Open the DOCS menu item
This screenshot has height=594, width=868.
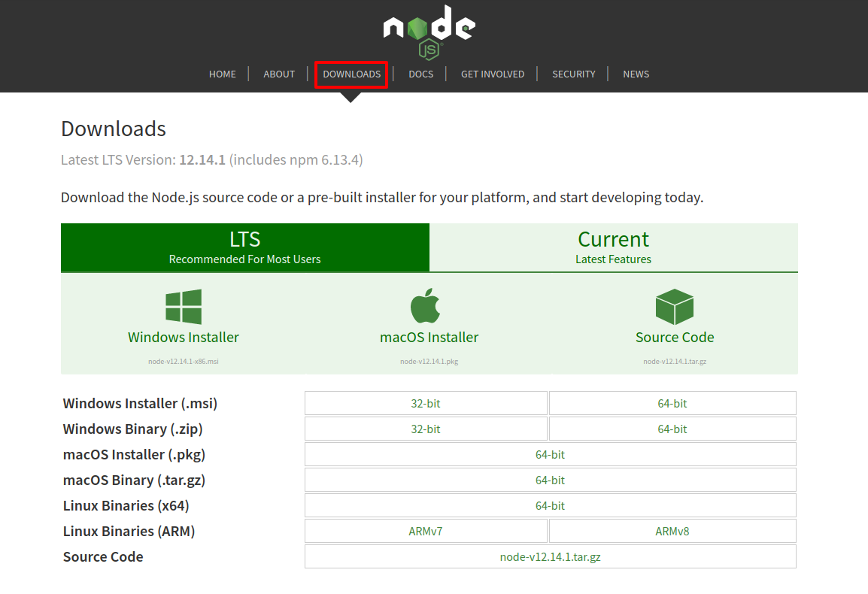point(420,74)
